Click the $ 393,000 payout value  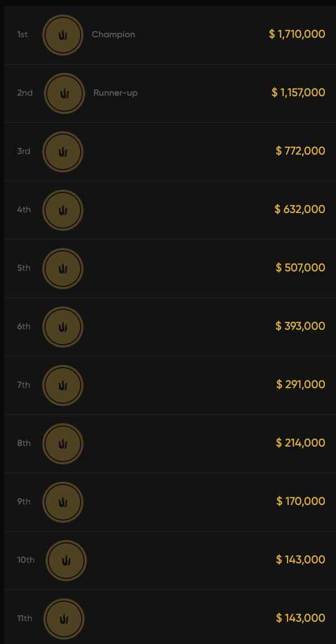coord(300,326)
